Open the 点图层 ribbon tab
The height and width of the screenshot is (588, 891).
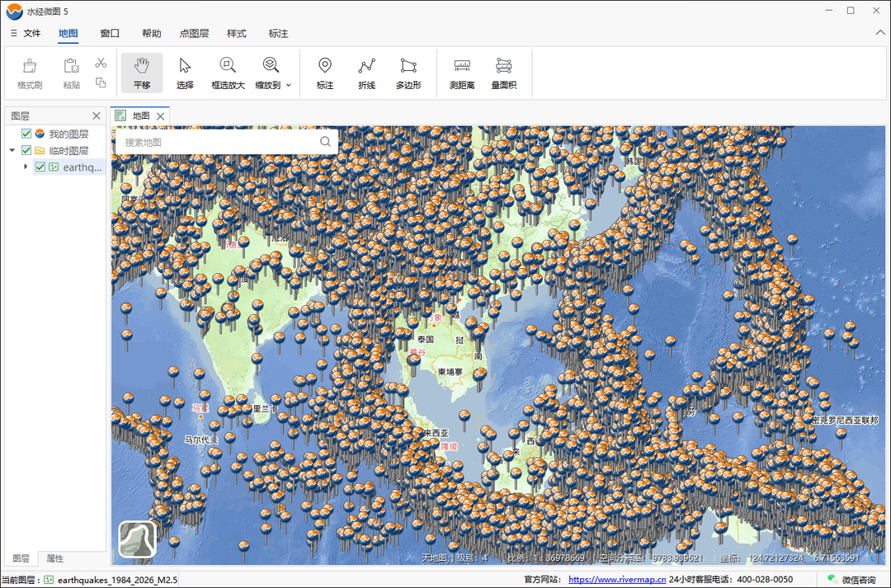tap(194, 34)
